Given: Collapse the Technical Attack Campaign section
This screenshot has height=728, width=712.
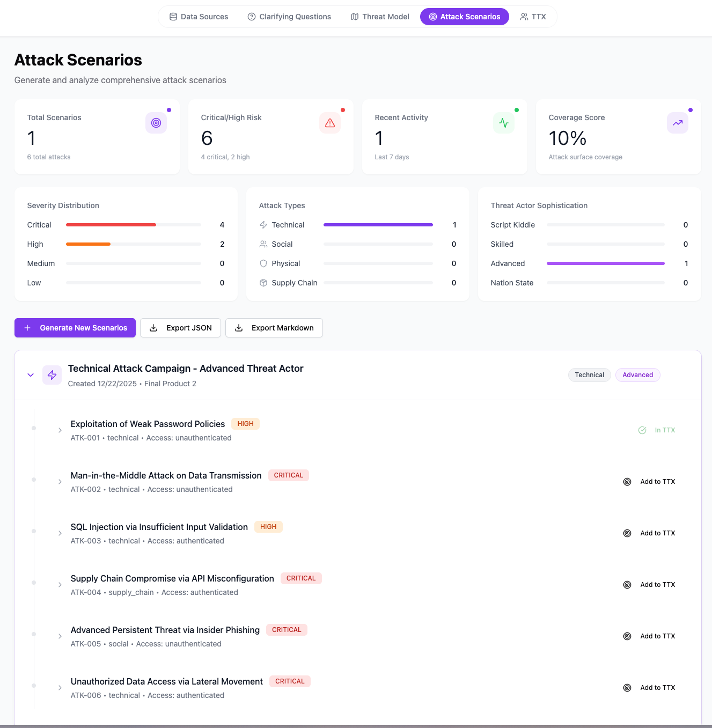Looking at the screenshot, I should (x=31, y=375).
